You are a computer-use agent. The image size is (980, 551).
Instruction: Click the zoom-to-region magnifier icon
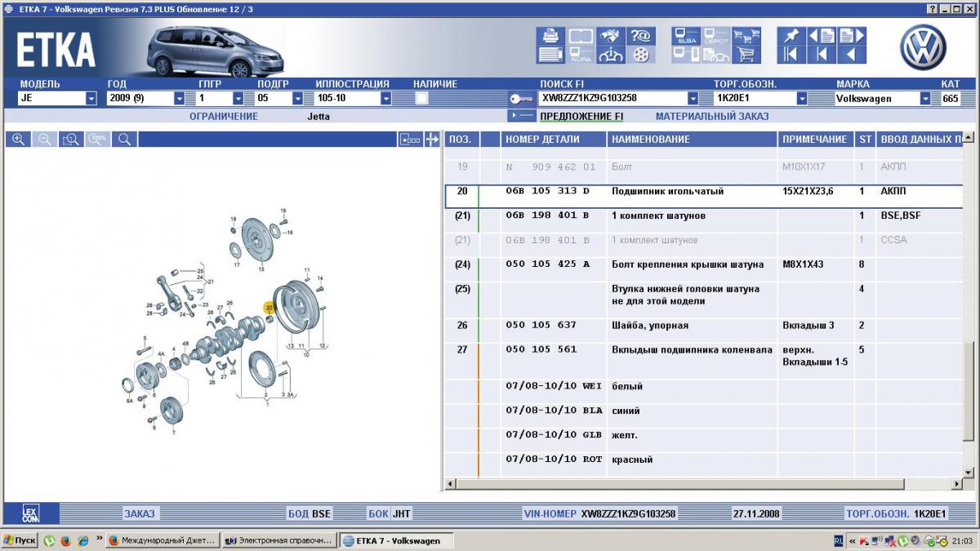[x=71, y=140]
